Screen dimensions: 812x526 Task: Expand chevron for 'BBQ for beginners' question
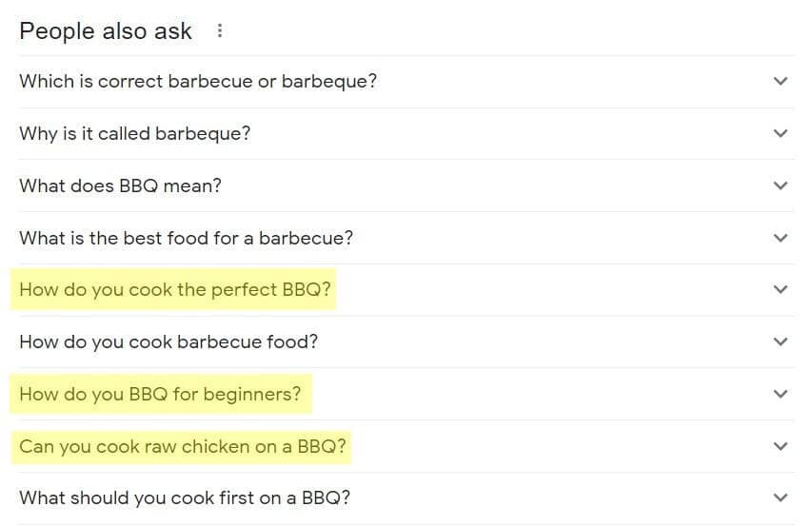(781, 394)
